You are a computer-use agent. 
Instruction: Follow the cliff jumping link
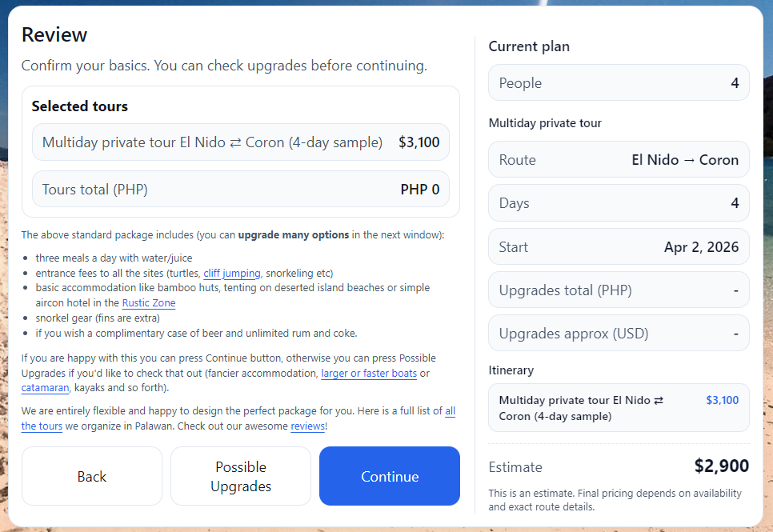[x=232, y=274]
